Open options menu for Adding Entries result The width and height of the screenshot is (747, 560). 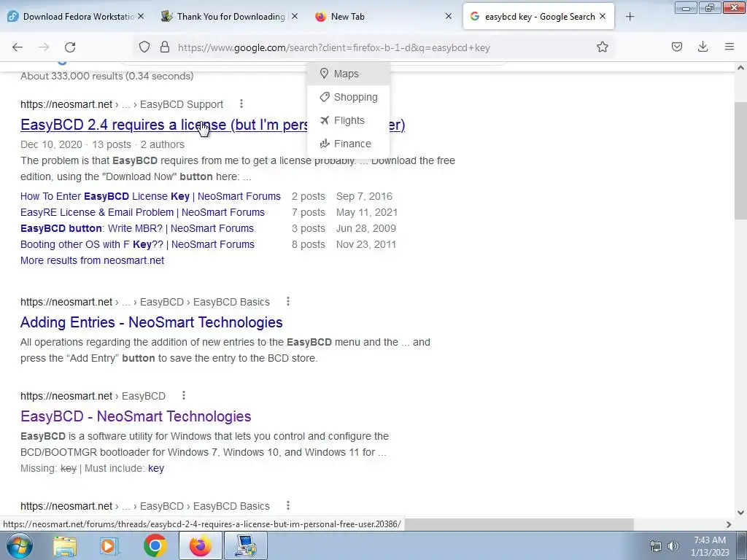coord(287,301)
